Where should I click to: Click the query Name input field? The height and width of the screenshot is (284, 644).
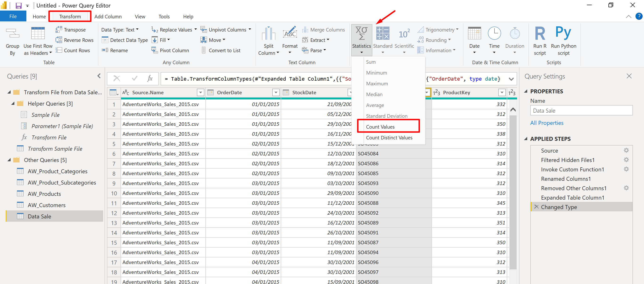[x=581, y=110]
